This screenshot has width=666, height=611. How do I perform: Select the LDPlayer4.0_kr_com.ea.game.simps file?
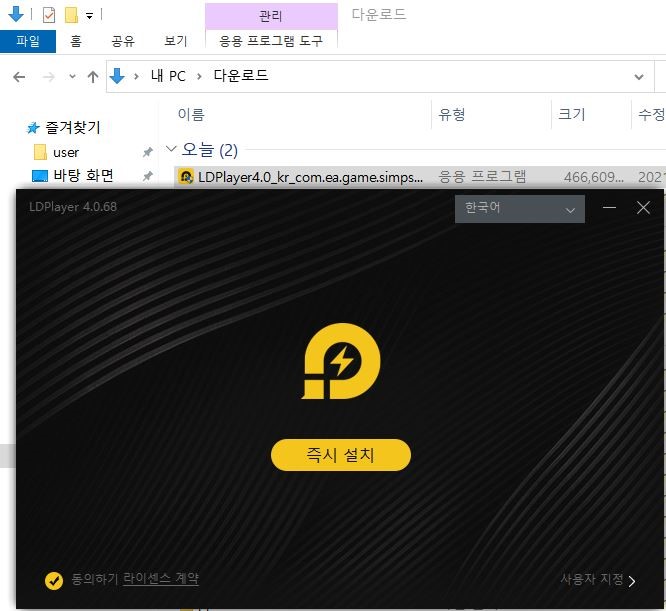pos(310,177)
